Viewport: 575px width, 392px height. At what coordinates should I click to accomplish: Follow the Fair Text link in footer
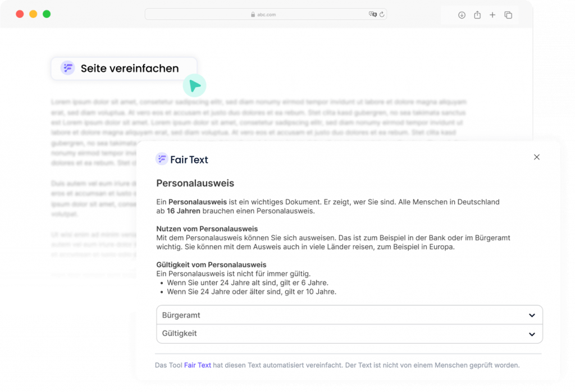tap(197, 365)
